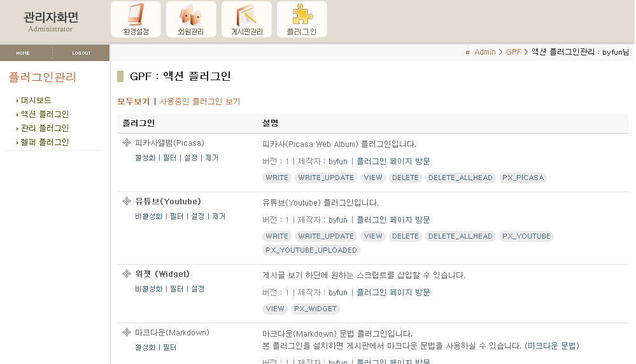
Task: Click the 설명 column header
Action: click(x=270, y=123)
